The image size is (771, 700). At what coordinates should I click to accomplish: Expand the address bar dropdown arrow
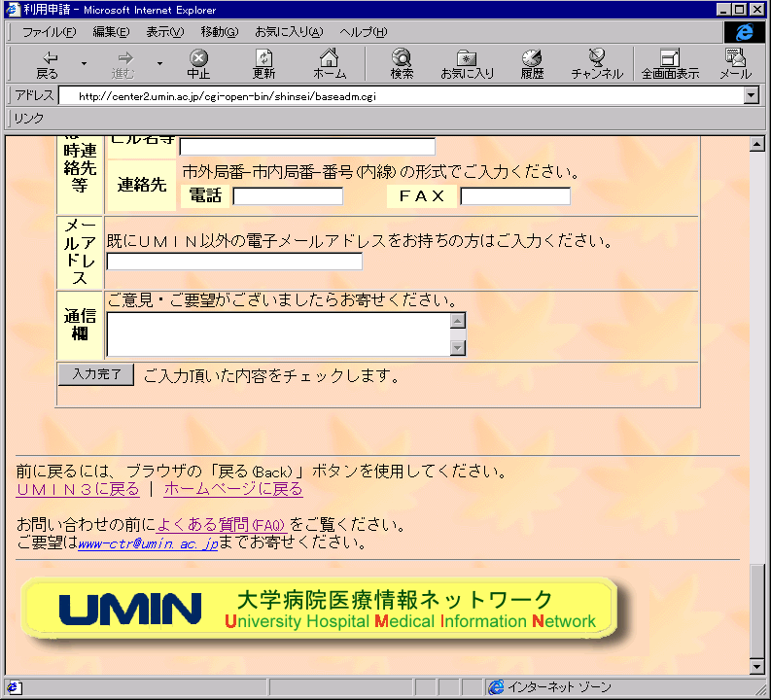[751, 96]
